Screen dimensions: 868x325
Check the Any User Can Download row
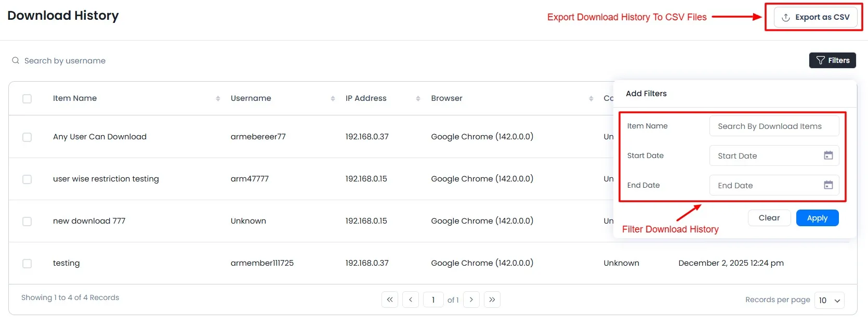(x=27, y=137)
